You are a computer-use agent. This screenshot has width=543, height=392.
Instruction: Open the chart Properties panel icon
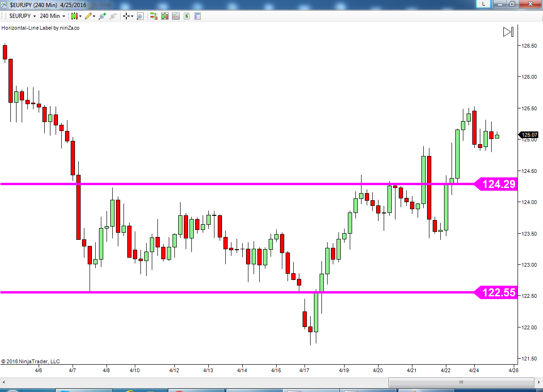click(x=197, y=16)
